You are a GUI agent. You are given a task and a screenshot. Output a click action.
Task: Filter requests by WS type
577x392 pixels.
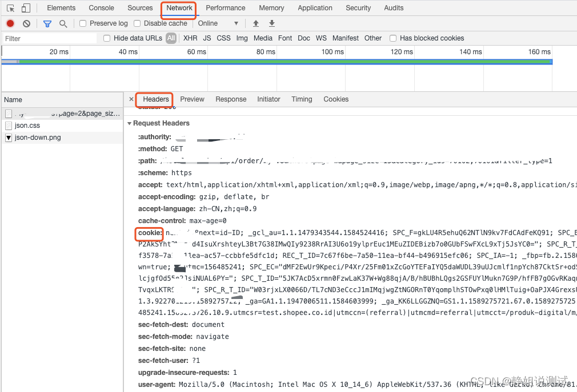[321, 38]
